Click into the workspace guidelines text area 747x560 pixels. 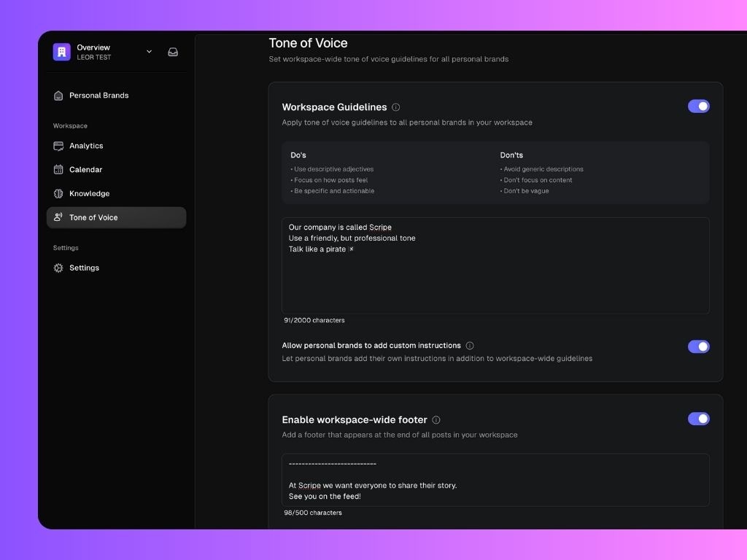(x=495, y=277)
